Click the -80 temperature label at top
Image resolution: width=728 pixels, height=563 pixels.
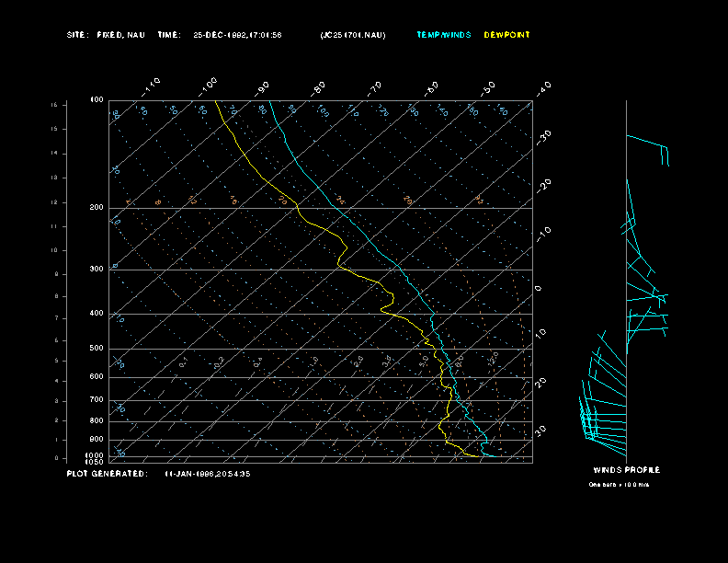click(x=319, y=87)
